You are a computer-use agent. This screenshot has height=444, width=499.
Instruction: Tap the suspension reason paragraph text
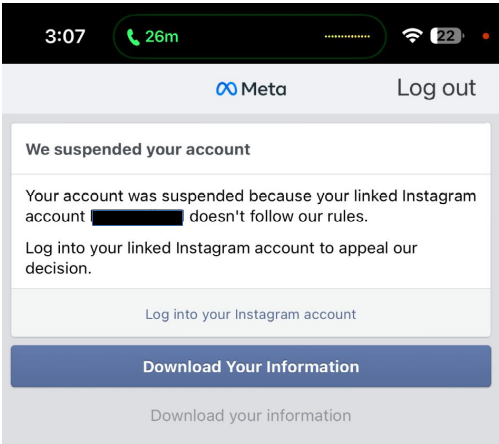(251, 206)
